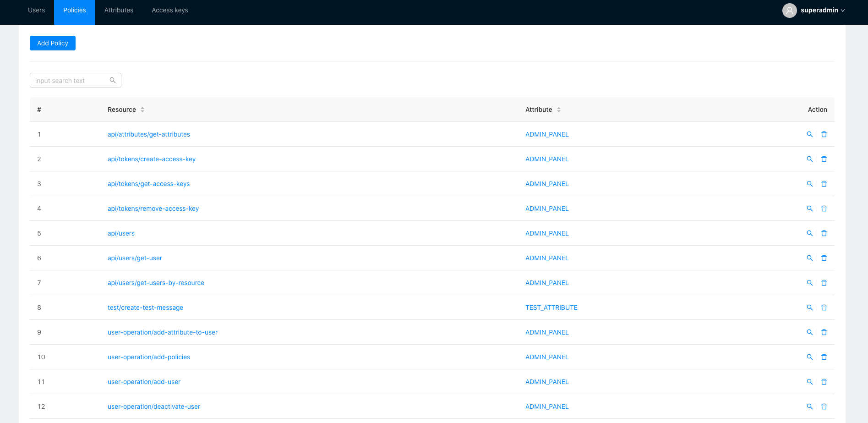The width and height of the screenshot is (868, 423).
Task: Click the superadmin avatar icon
Action: pyautogui.click(x=789, y=10)
